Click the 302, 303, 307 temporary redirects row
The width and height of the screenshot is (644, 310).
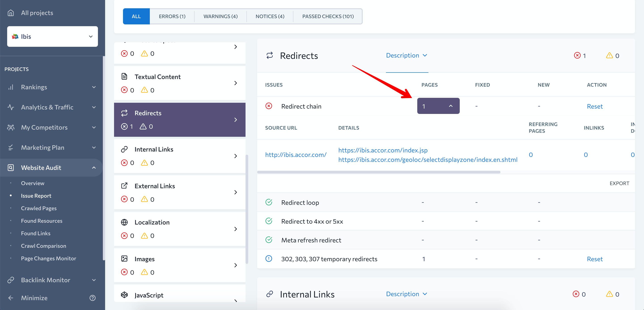click(x=446, y=259)
